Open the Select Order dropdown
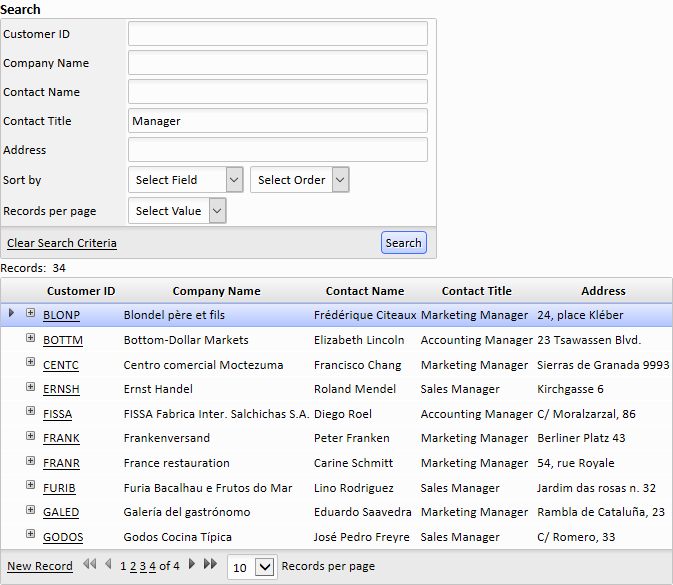673x585 pixels. [x=300, y=180]
